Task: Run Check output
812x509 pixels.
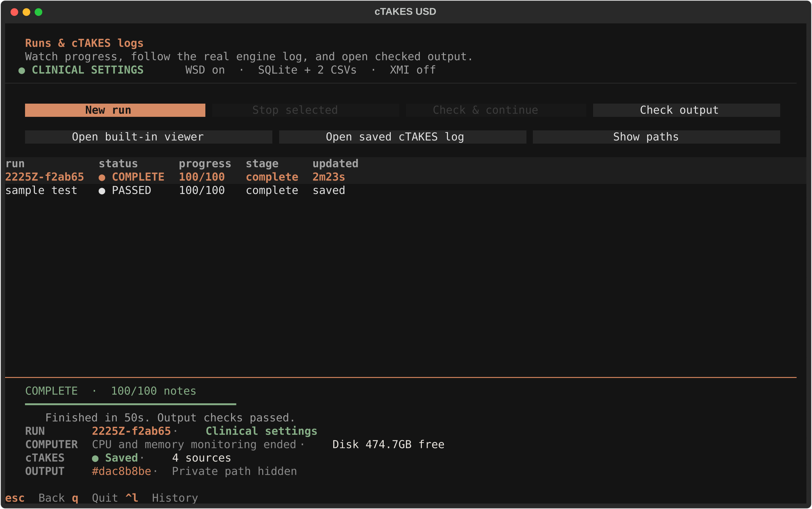Action: coord(686,110)
